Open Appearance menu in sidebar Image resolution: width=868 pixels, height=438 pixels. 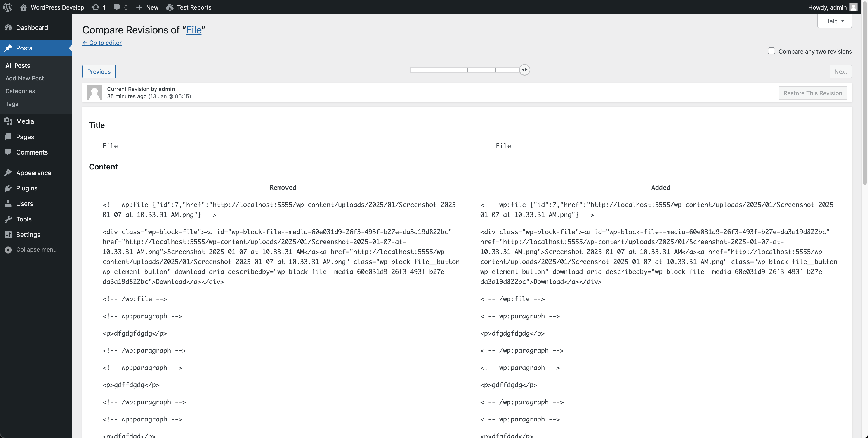(33, 173)
